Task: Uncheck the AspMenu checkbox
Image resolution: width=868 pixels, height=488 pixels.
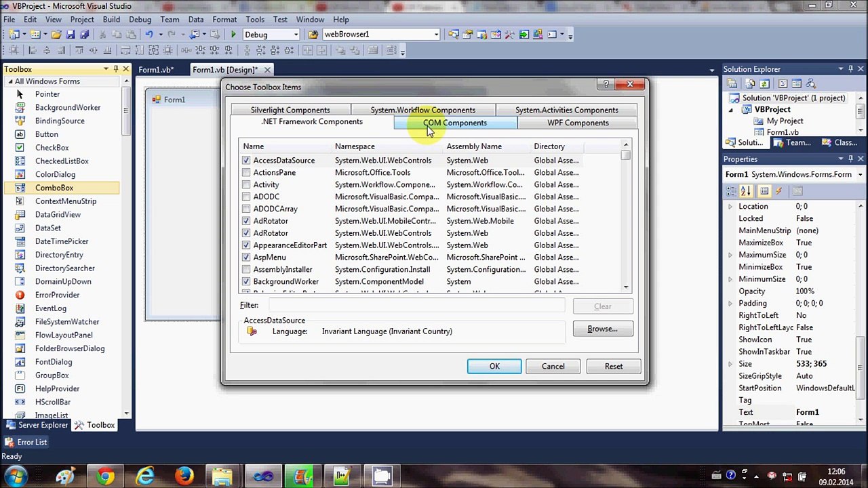Action: coord(246,258)
